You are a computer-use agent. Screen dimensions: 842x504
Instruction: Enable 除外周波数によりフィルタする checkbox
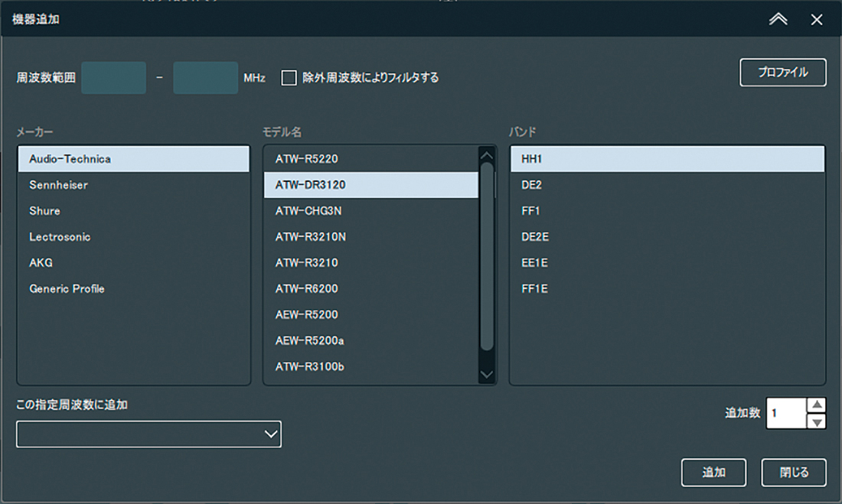pos(289,78)
